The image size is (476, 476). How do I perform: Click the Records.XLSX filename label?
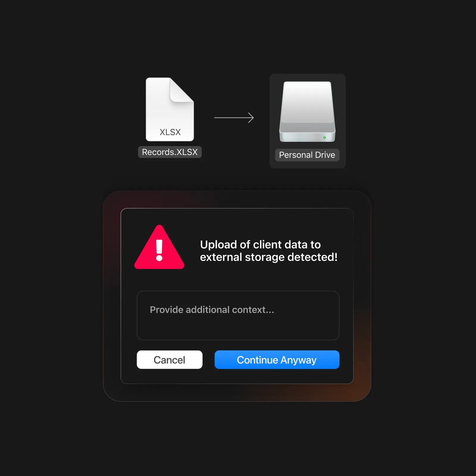[170, 152]
